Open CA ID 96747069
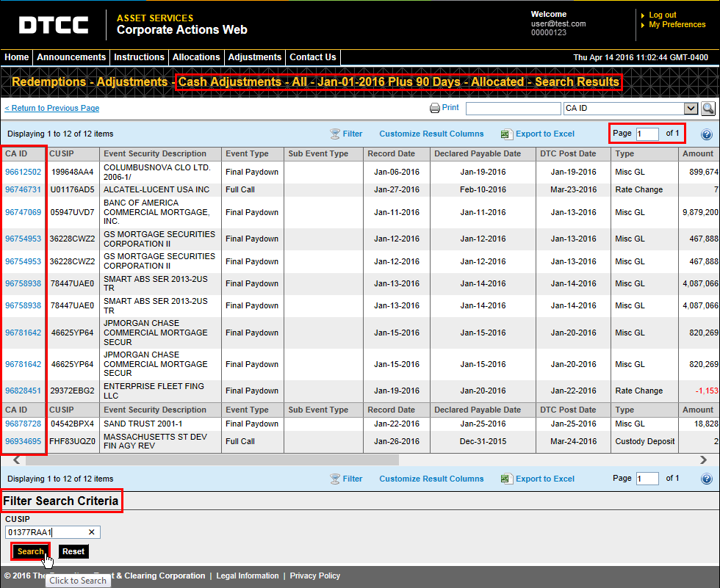The width and height of the screenshot is (720, 588). point(23,212)
